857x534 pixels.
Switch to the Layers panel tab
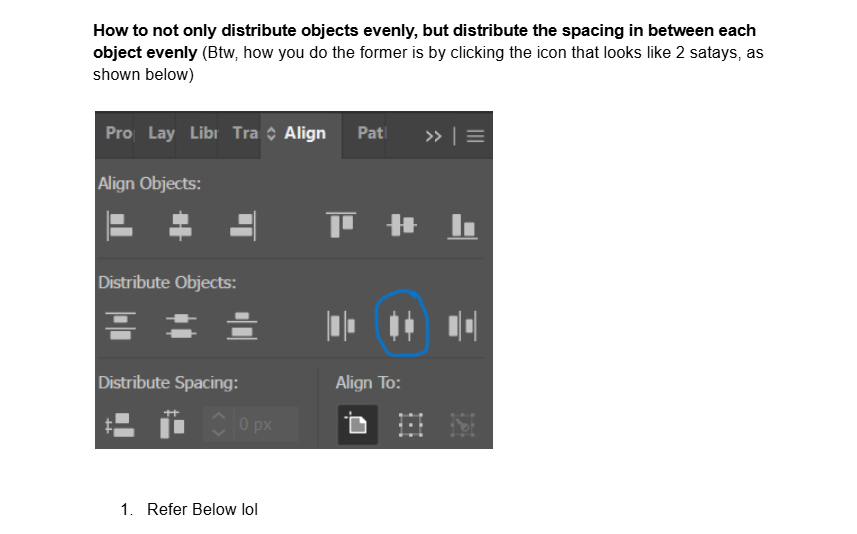click(161, 133)
